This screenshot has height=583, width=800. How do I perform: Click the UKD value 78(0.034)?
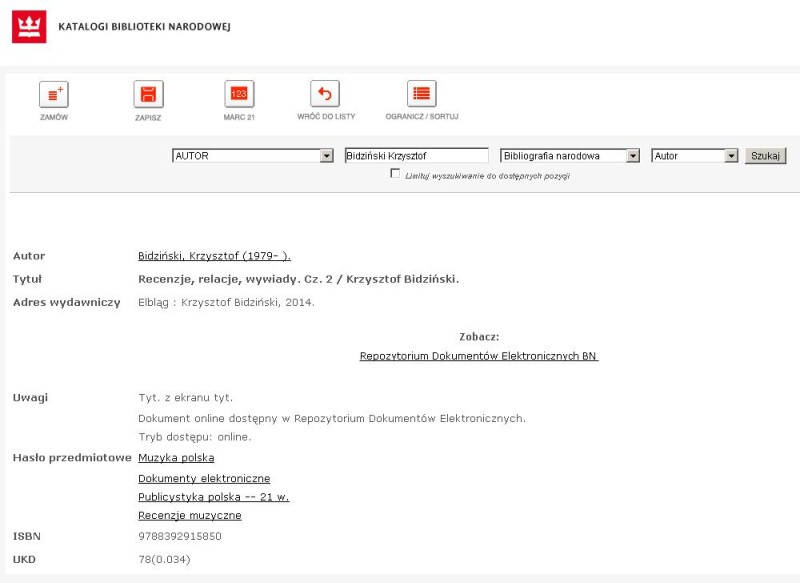tap(164, 560)
